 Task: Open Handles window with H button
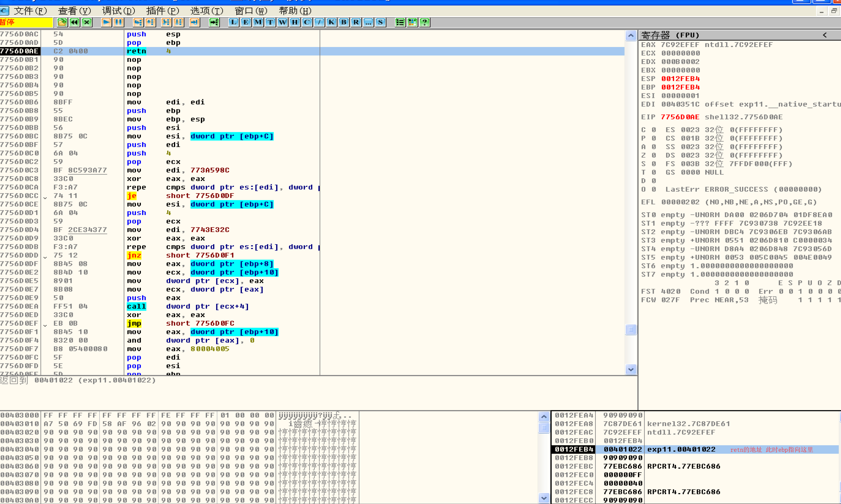point(295,22)
